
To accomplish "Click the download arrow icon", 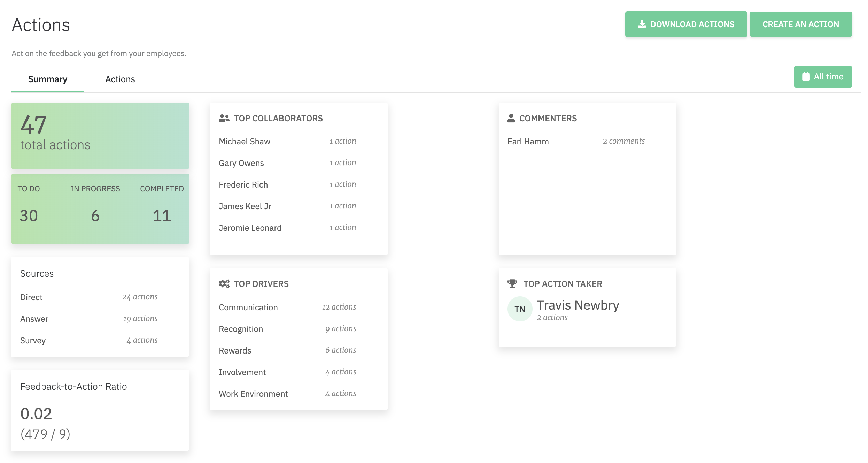I will click(642, 24).
